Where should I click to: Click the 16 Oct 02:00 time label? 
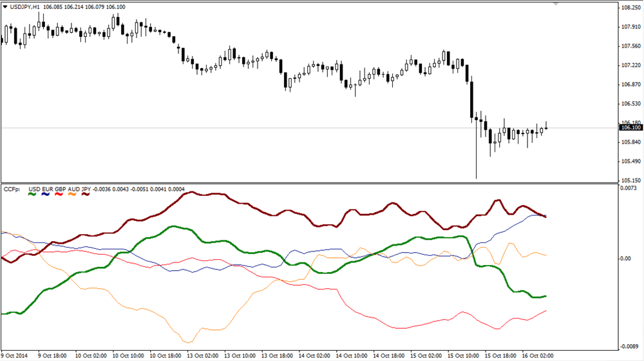pos(537,355)
